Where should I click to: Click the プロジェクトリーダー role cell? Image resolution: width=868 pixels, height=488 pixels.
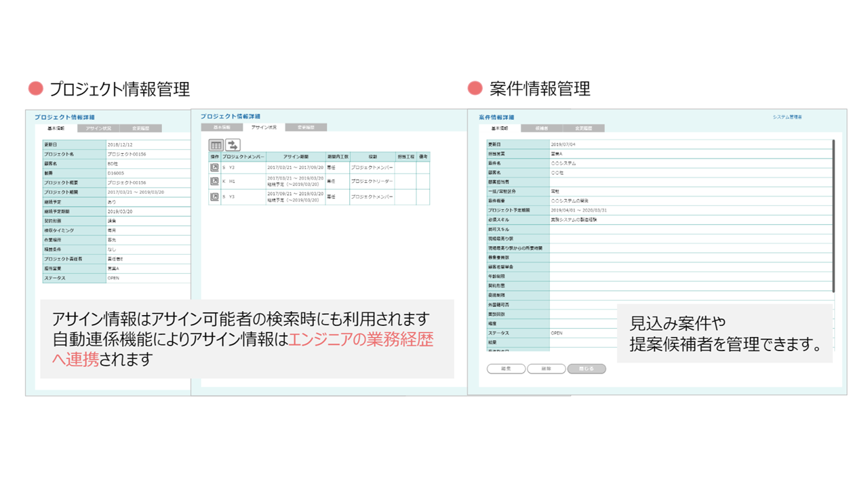coord(372,182)
